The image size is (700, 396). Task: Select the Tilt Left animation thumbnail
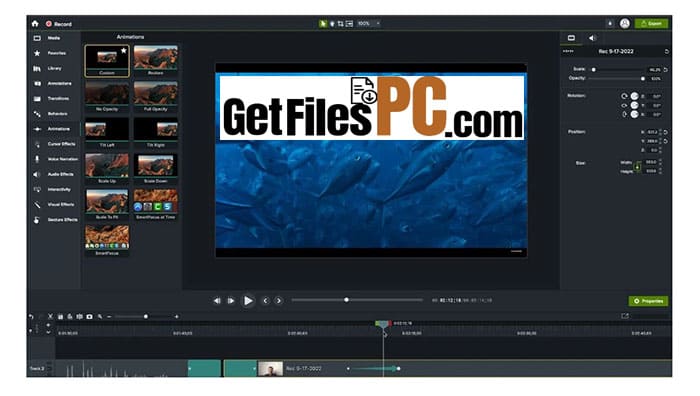(107, 133)
